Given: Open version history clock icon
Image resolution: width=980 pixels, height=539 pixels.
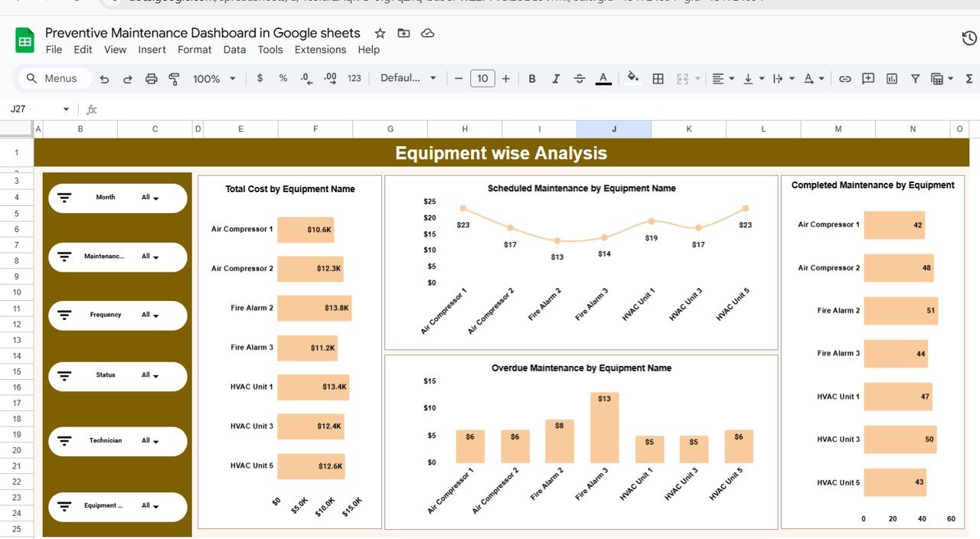Looking at the screenshot, I should tap(969, 38).
